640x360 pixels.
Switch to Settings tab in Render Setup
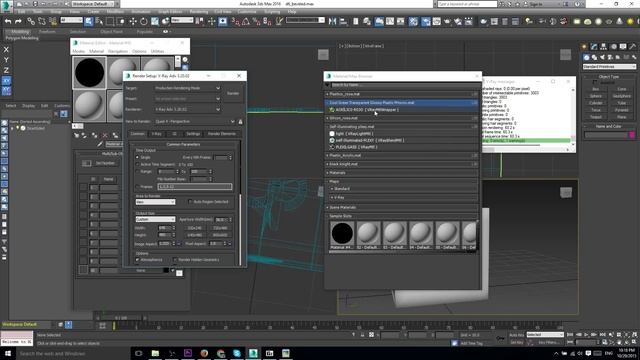[193, 134]
